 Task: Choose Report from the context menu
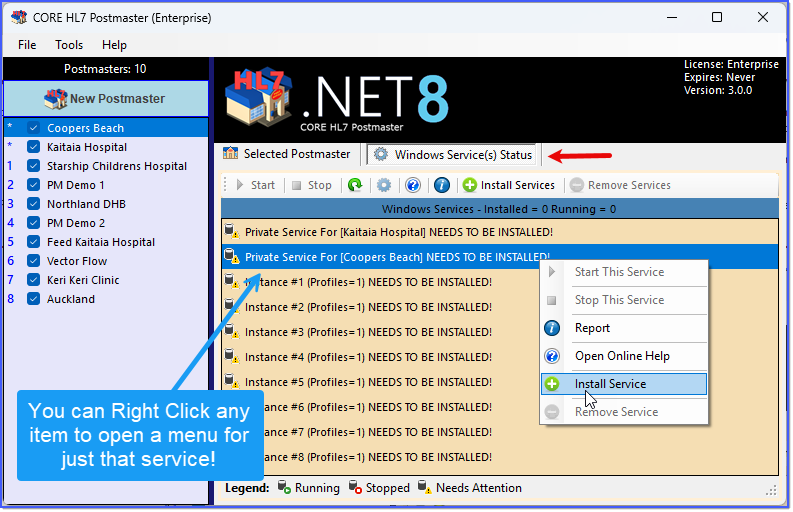point(624,328)
